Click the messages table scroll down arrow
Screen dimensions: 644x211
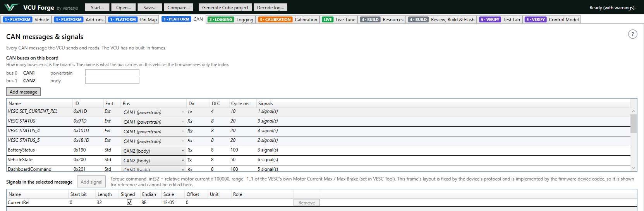tap(634, 168)
